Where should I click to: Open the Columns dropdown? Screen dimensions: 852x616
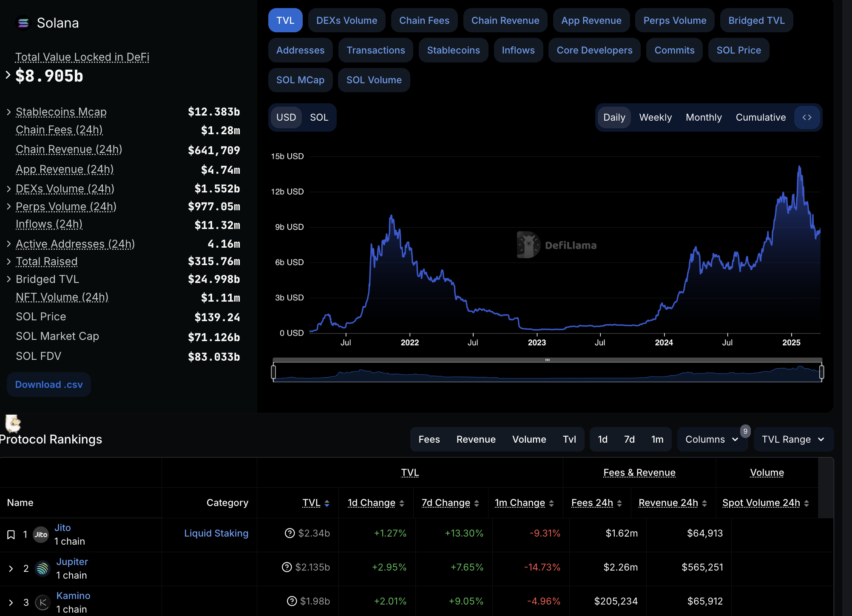tap(712, 439)
